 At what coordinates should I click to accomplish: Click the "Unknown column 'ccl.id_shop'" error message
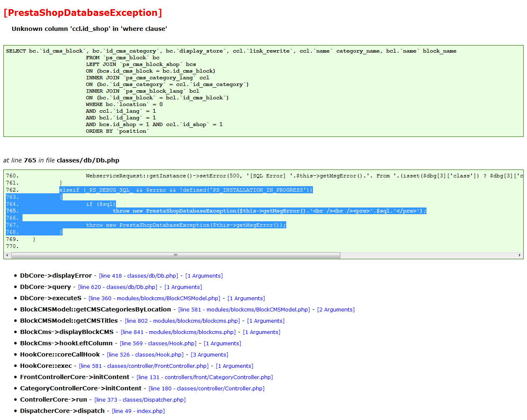click(89, 29)
